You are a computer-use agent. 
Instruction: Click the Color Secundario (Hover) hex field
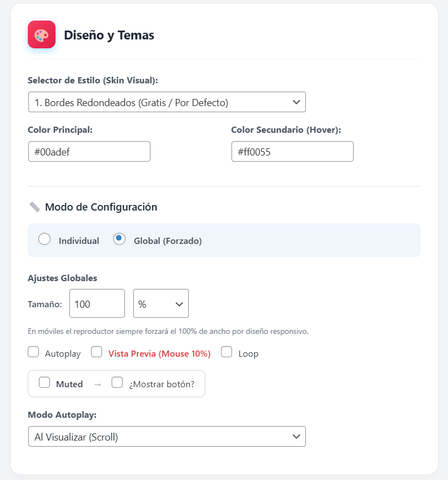(293, 152)
